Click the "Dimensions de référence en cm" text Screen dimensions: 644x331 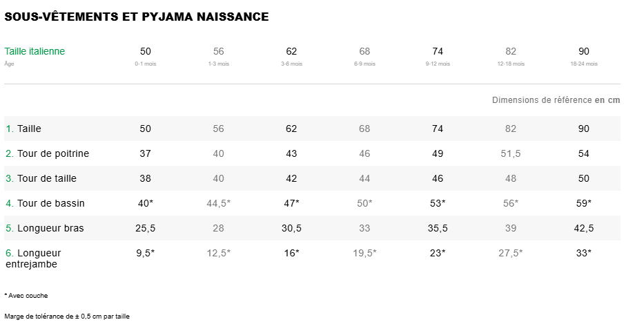pos(556,100)
